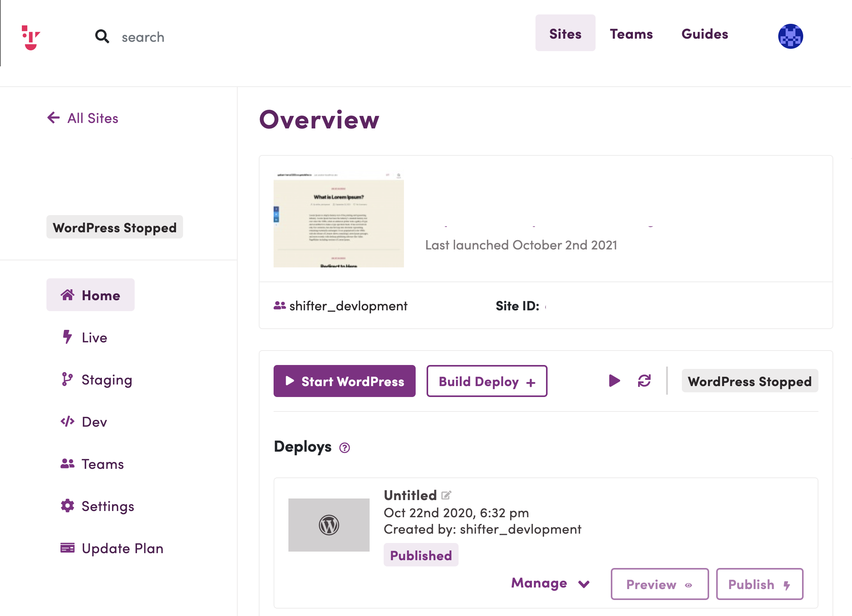This screenshot has height=616, width=852.
Task: Open Settings in the sidebar
Action: coord(97,506)
